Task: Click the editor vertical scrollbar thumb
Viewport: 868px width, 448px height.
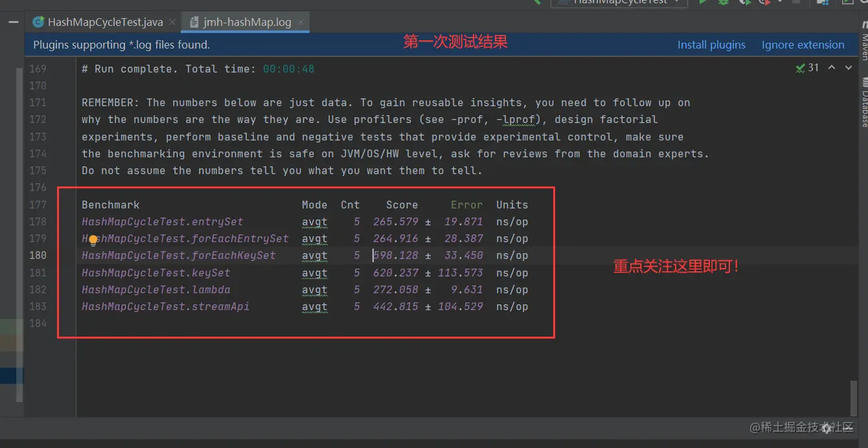Action: [x=854, y=397]
